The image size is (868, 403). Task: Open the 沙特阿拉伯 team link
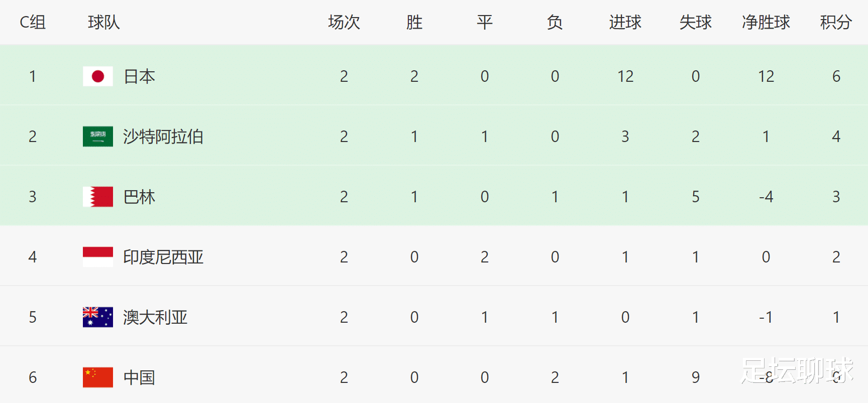coord(163,137)
